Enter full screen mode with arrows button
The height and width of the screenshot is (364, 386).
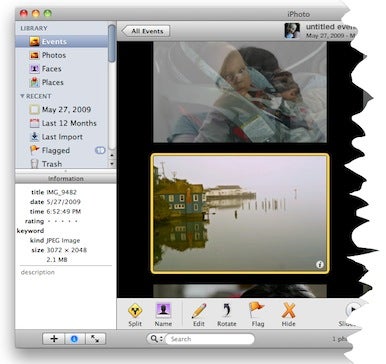[95, 339]
